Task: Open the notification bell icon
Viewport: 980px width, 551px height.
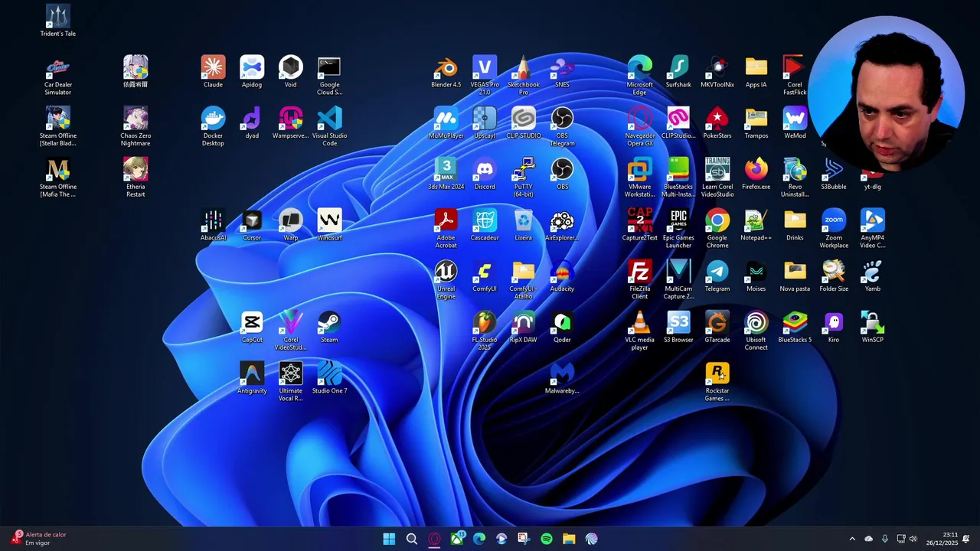Action: coord(966,539)
